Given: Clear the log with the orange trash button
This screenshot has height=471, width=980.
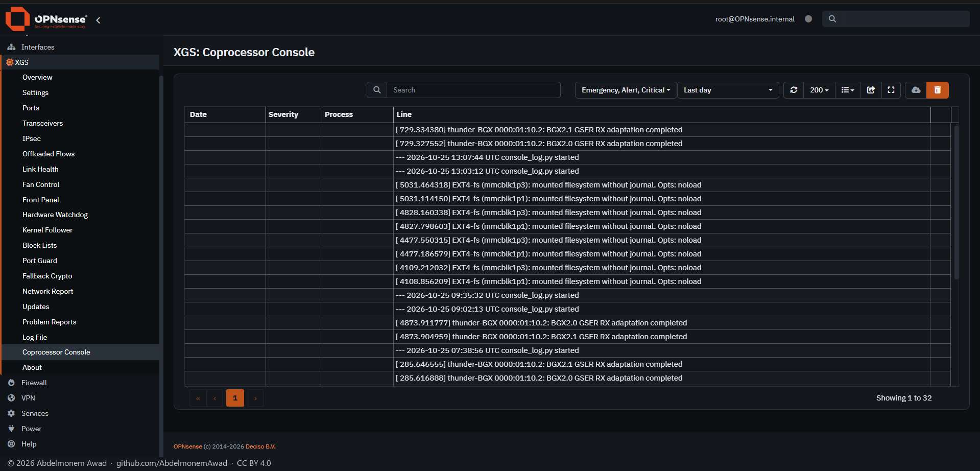Looking at the screenshot, I should click(x=938, y=90).
